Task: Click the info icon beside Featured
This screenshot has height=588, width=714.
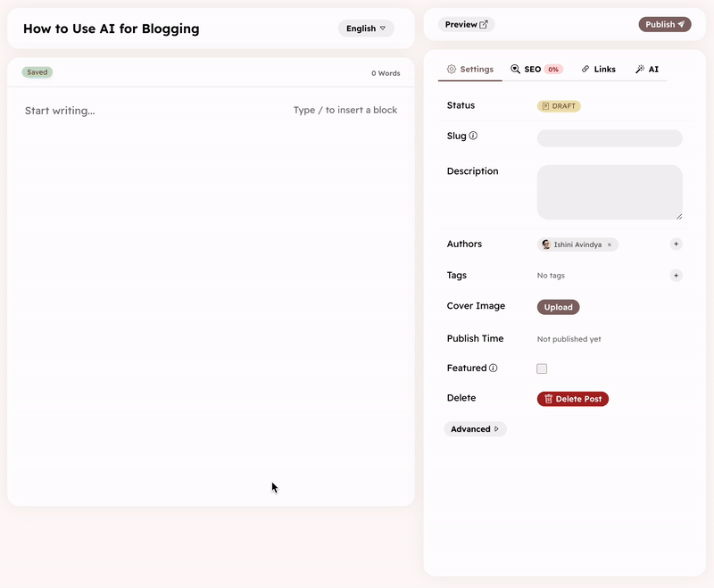Action: pyautogui.click(x=494, y=368)
